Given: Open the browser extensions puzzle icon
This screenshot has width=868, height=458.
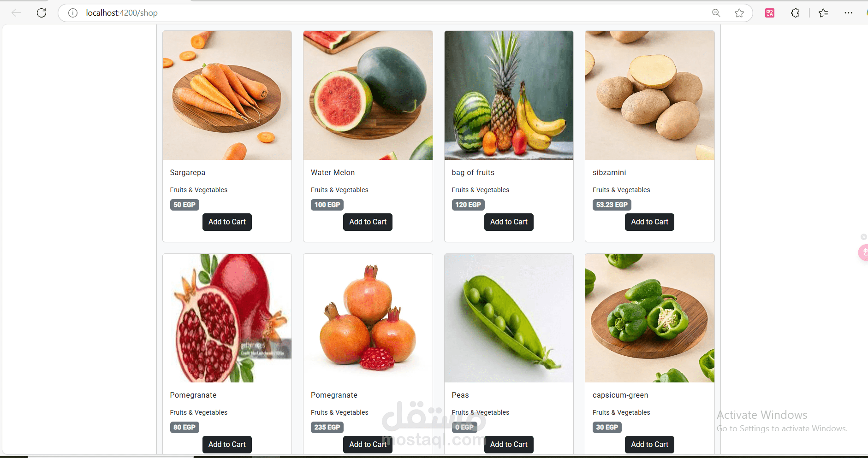Looking at the screenshot, I should [x=795, y=13].
